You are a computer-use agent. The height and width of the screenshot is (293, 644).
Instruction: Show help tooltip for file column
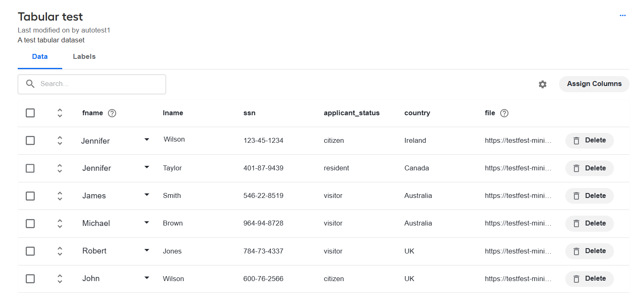[x=504, y=113]
